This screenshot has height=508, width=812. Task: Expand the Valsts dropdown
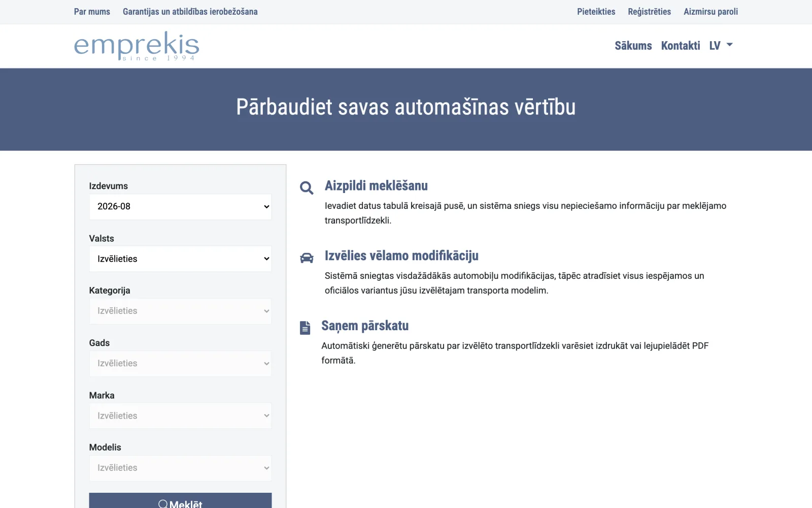coord(180,259)
